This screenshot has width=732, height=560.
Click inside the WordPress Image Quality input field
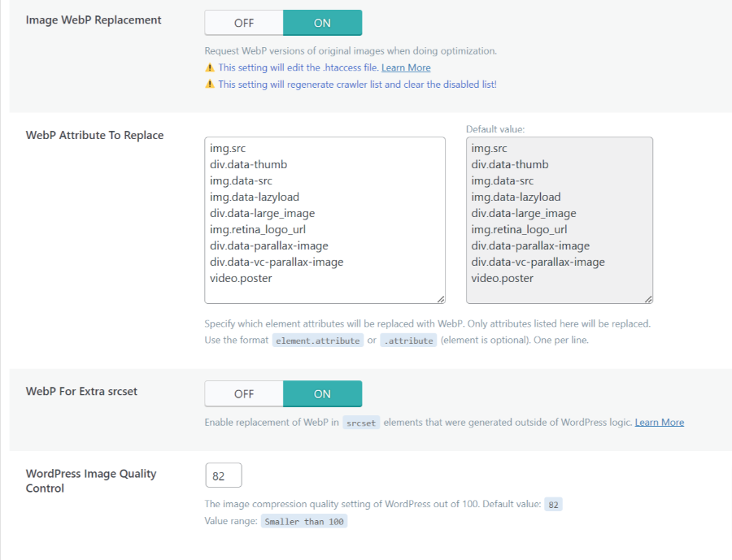point(223,475)
